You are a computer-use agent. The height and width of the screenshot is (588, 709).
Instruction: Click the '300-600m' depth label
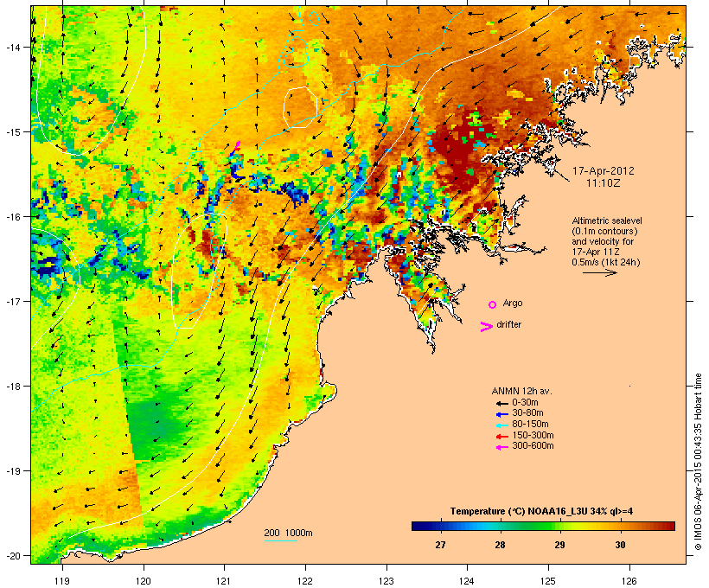pyautogui.click(x=533, y=446)
